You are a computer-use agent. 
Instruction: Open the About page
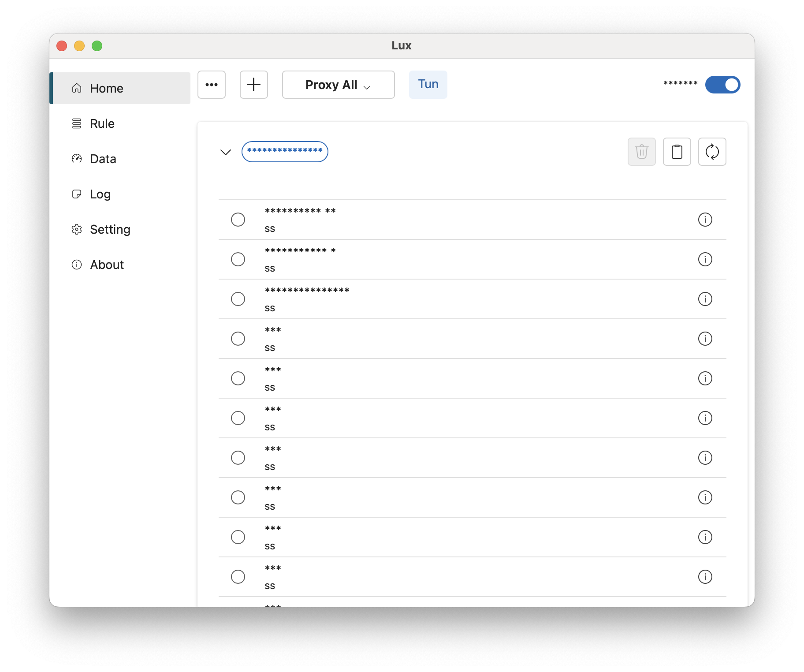click(x=106, y=264)
